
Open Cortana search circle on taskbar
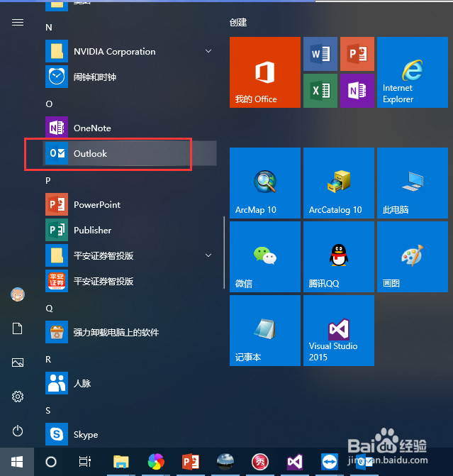pyautogui.click(x=51, y=462)
